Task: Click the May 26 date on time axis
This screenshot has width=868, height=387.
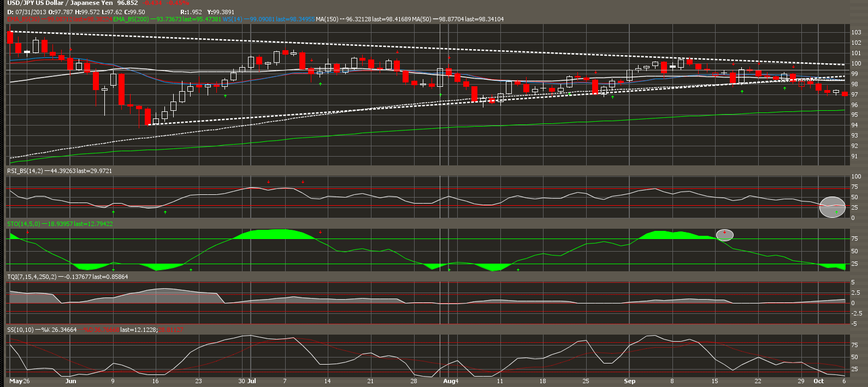Action: [20, 381]
